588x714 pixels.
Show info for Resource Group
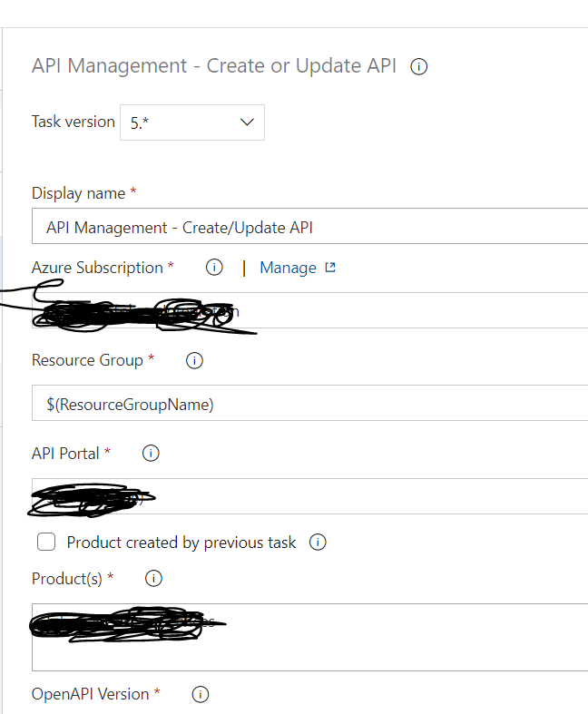(194, 361)
